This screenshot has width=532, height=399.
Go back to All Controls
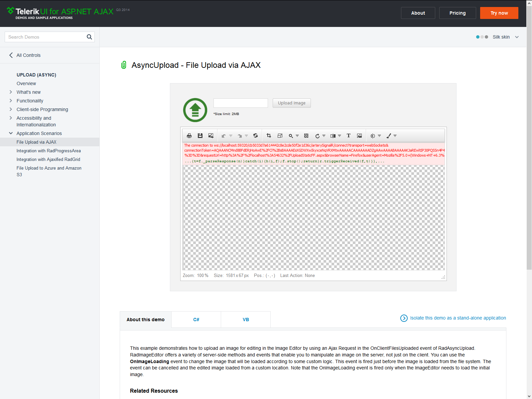coord(29,55)
